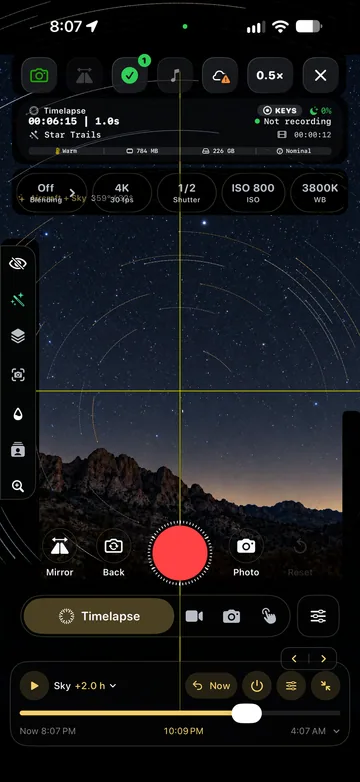The width and height of the screenshot is (360, 782).
Task: Tap the cellular signal bars icon
Action: pyautogui.click(x=256, y=27)
